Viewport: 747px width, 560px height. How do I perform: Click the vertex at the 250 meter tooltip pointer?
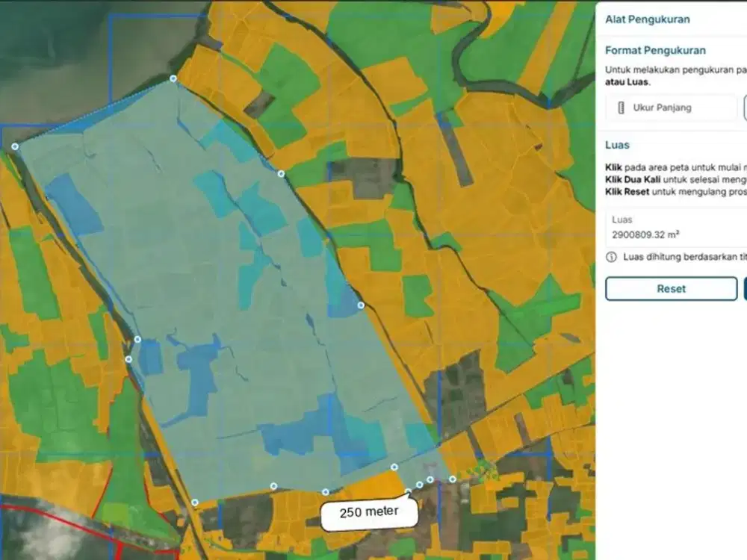(x=409, y=491)
